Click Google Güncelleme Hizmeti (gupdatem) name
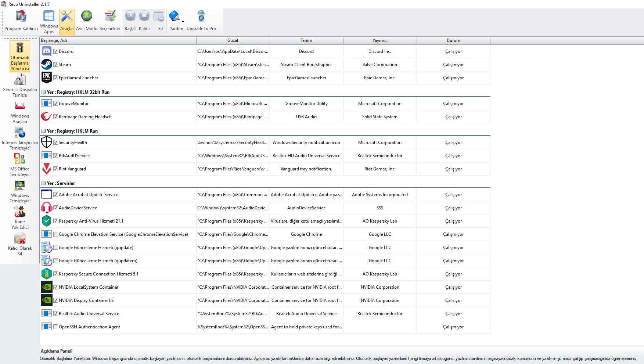The width and height of the screenshot is (644, 364). 98,261
